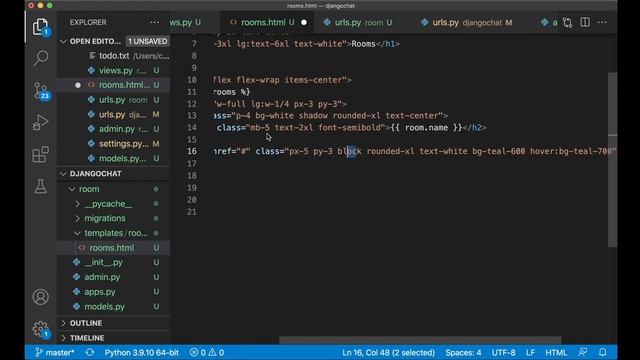Expand the Outline section
640x360 pixels.
click(113, 323)
